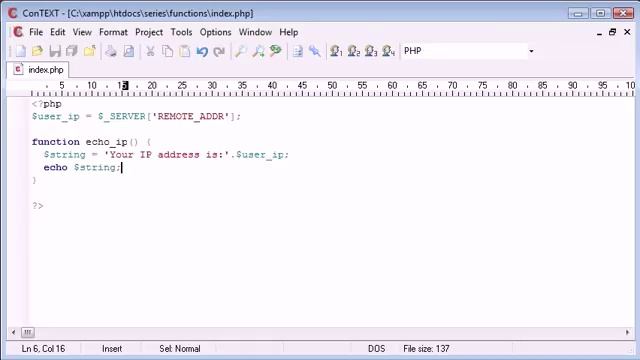The image size is (640, 360).
Task: Click the find next icon
Action: click(258, 51)
